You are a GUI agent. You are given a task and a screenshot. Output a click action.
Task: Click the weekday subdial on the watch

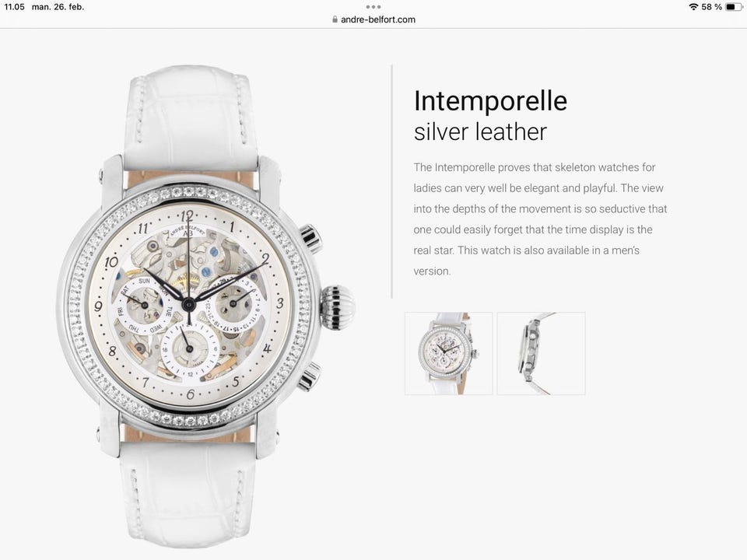click(x=144, y=305)
